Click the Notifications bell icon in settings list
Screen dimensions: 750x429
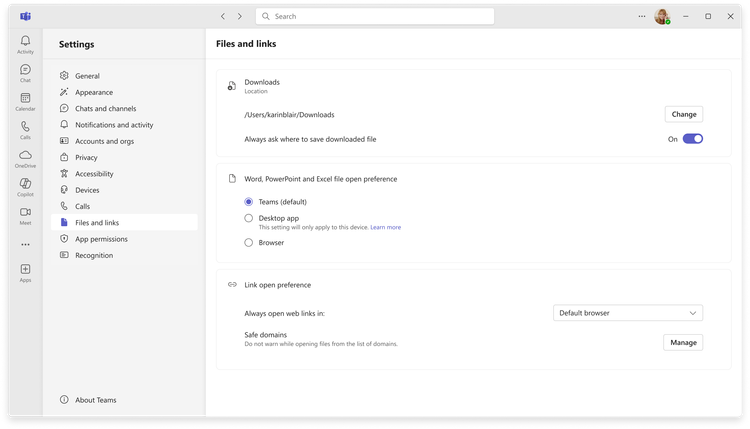(x=64, y=124)
